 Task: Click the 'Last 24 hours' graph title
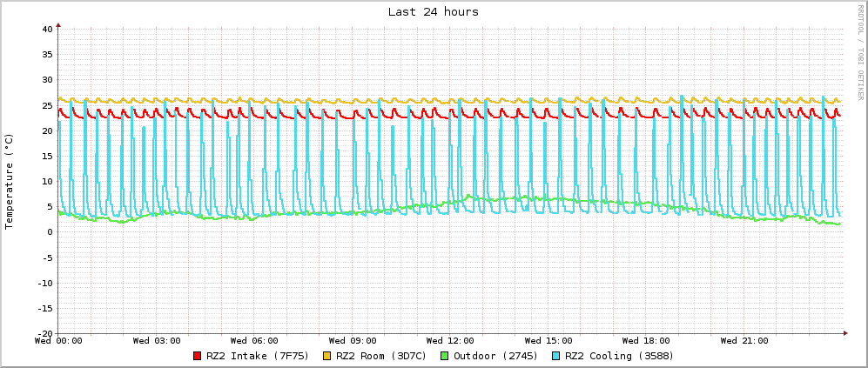pyautogui.click(x=433, y=12)
